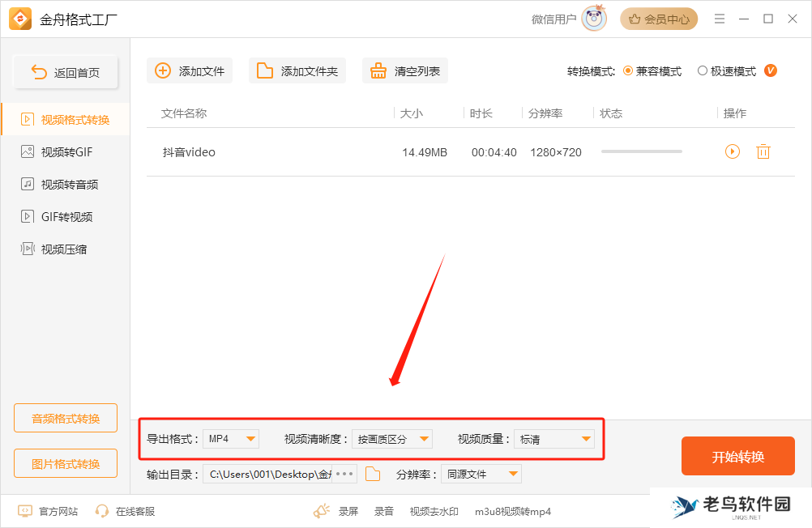The height and width of the screenshot is (528, 812).
Task: Close the 金舟格式工厂 window
Action: pos(793,19)
